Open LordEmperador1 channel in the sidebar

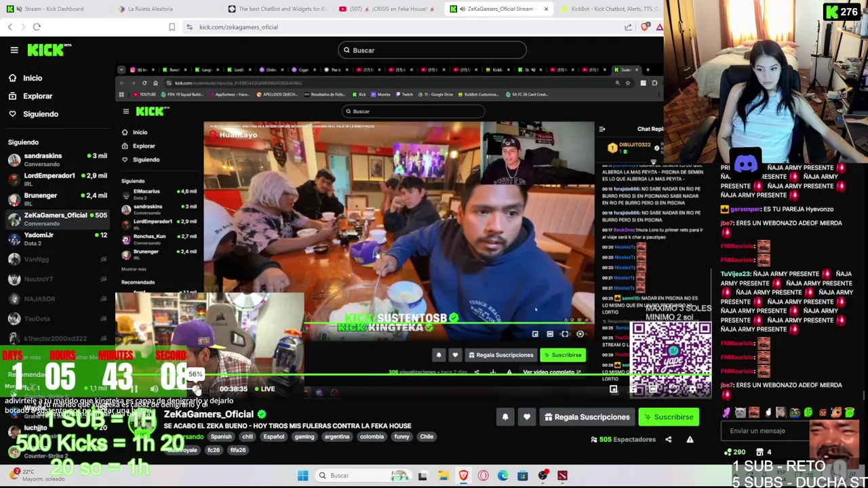click(x=57, y=179)
